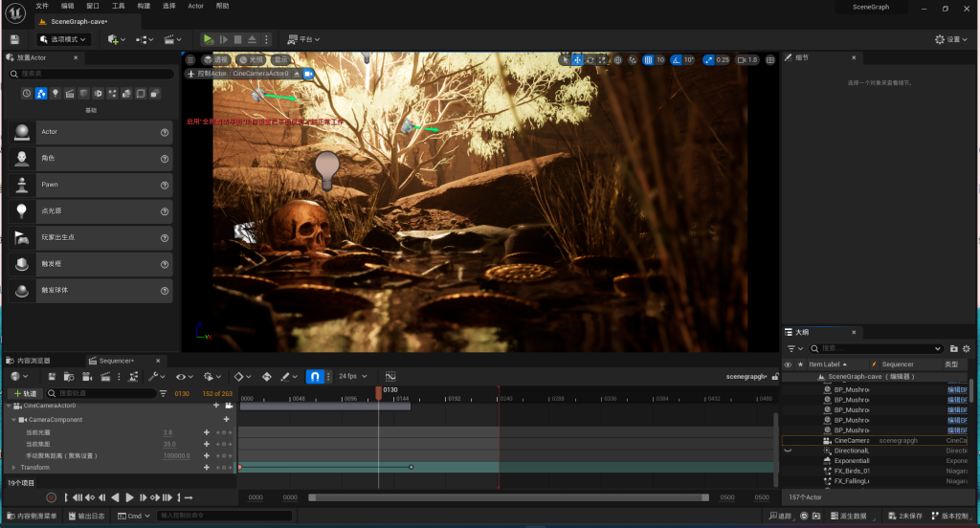Click the green 轨道 add track button

pyautogui.click(x=26, y=394)
